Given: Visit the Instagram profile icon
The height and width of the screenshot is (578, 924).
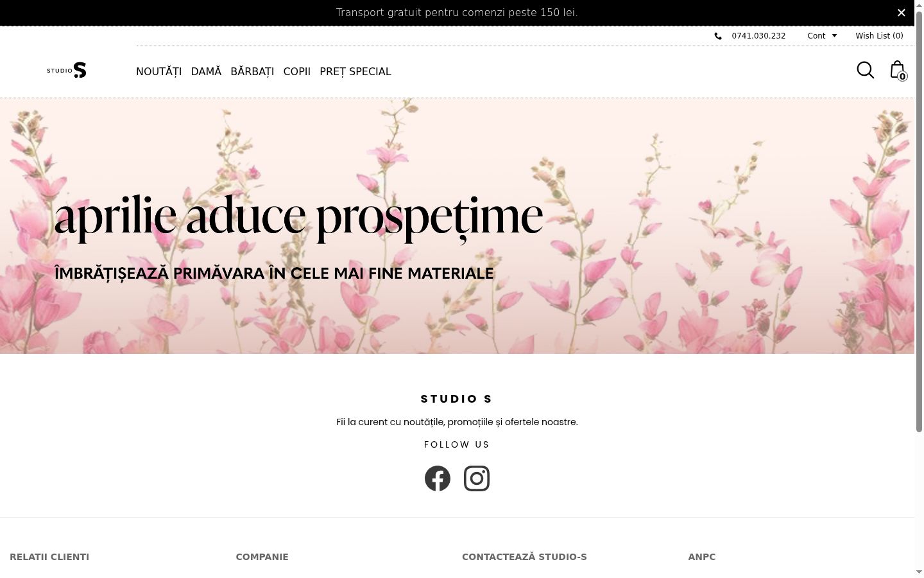Looking at the screenshot, I should tap(477, 478).
